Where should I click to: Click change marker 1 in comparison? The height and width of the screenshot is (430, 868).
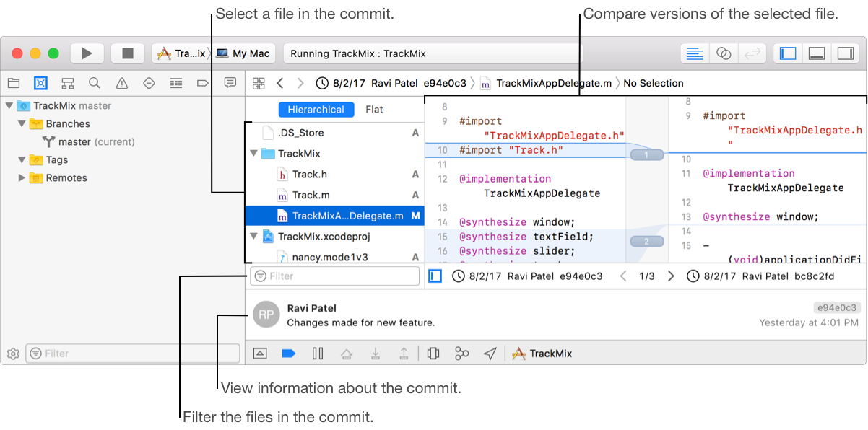tap(646, 154)
